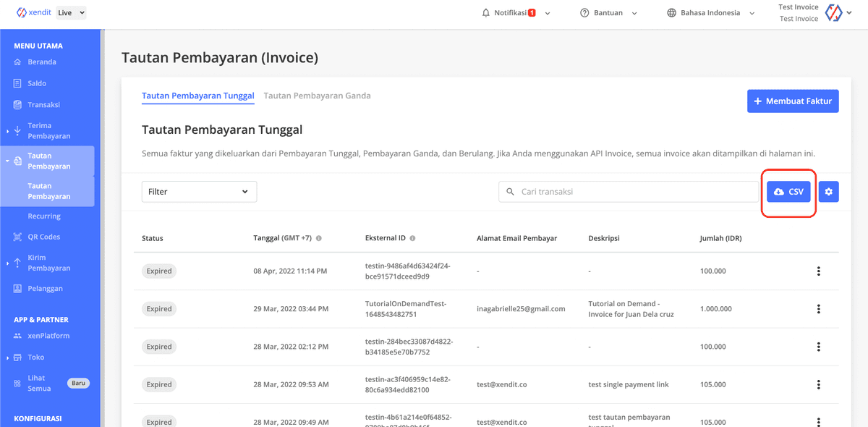Select the Tautan Pembayaran Tunggal tab
Viewport: 868px width, 427px height.
tap(197, 96)
